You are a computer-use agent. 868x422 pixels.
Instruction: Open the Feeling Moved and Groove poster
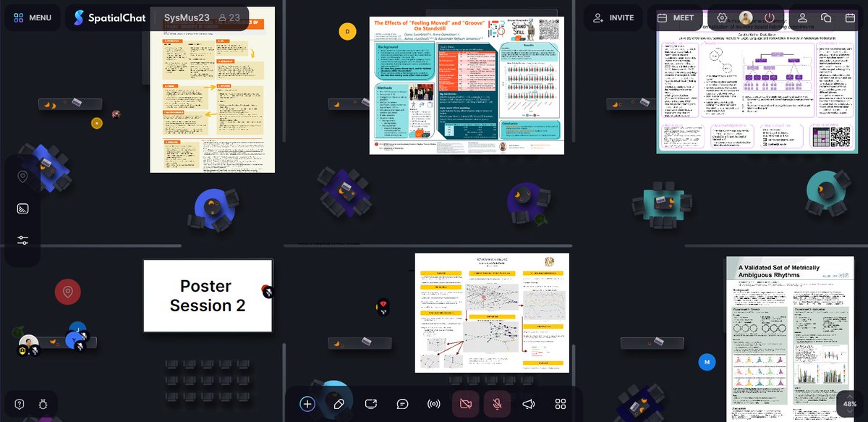click(x=467, y=85)
